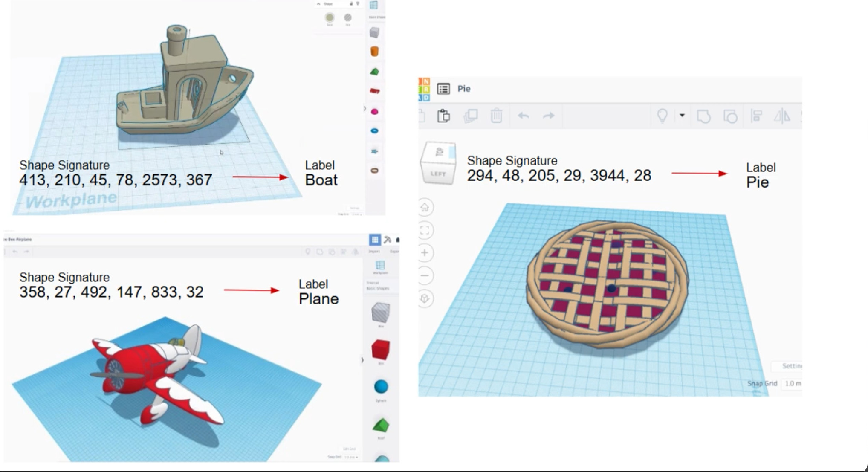
Task: Open the design list icon beside Pie
Action: pos(443,89)
